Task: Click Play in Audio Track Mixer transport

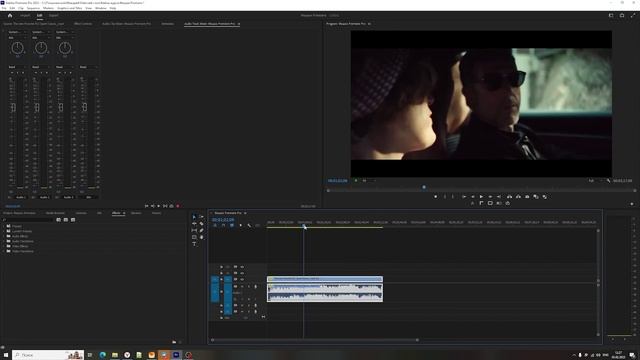Action: pyautogui.click(x=159, y=206)
